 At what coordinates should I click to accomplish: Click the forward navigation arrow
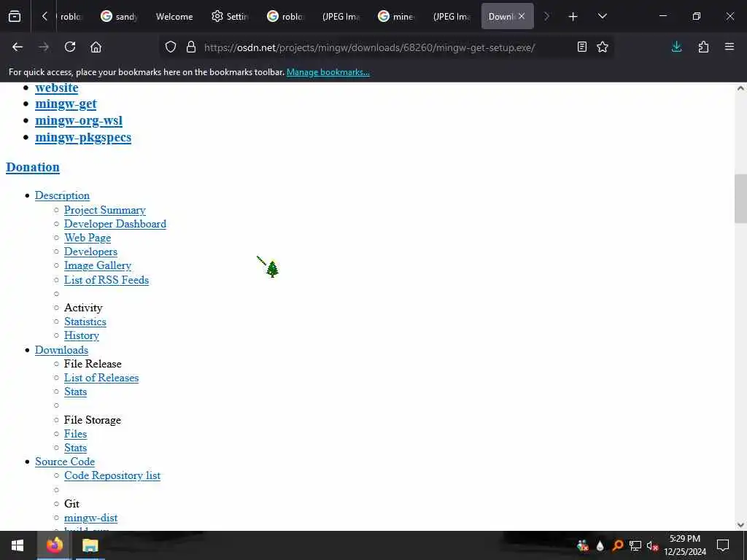(44, 47)
